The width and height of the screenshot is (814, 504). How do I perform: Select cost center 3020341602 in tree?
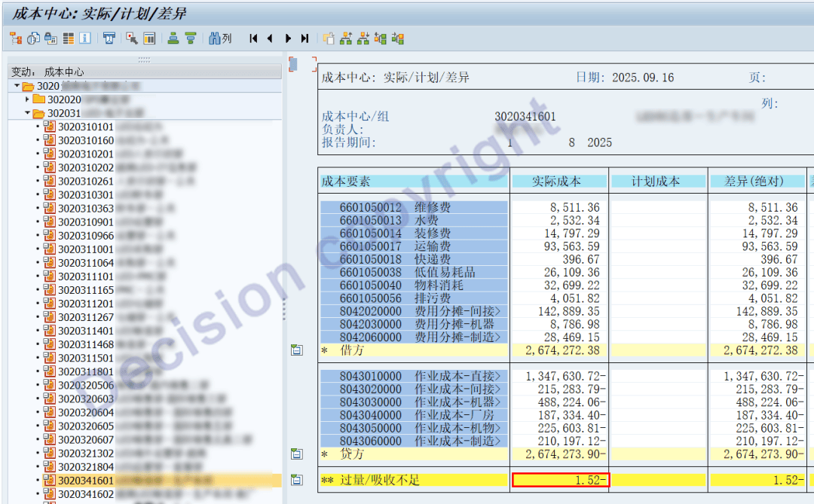pyautogui.click(x=85, y=494)
